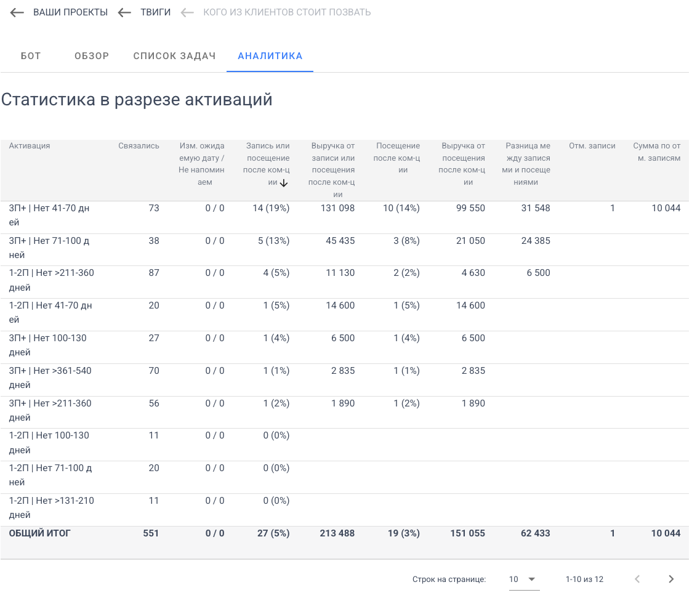The width and height of the screenshot is (700, 598).
Task: Sort by Разница между записями header
Action: coord(526,164)
